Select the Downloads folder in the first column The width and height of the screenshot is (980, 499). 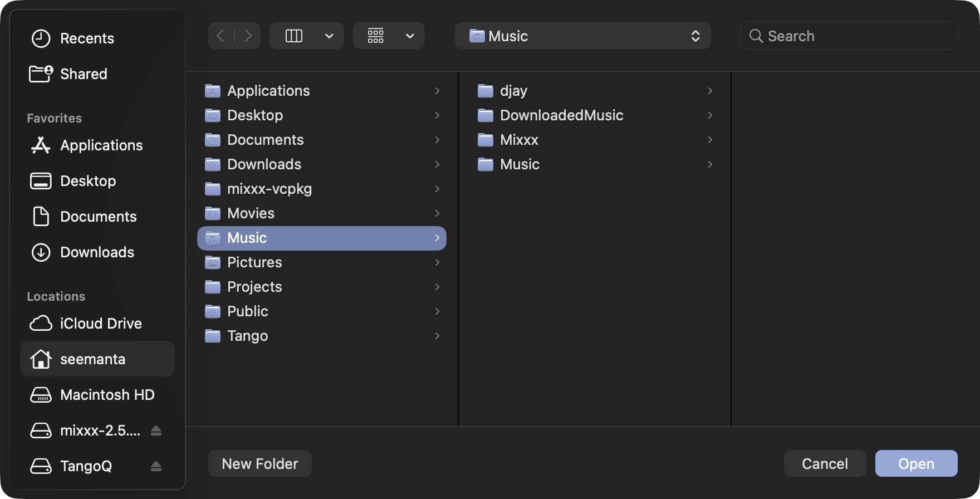[x=322, y=164]
